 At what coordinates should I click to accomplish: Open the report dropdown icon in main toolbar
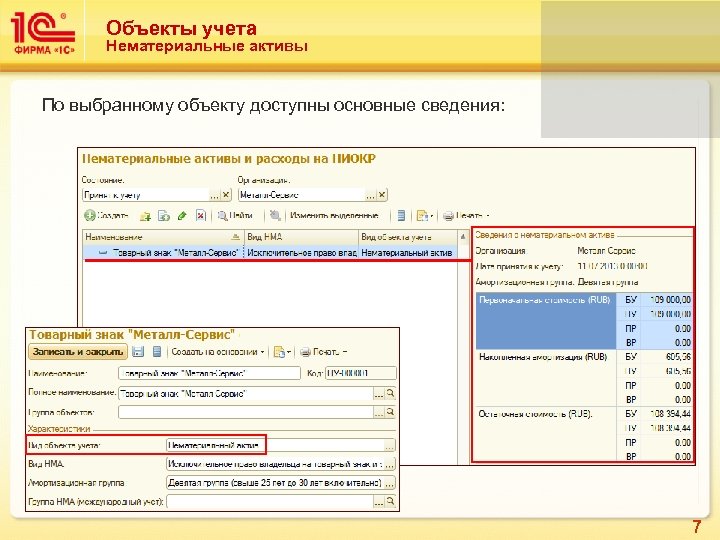pos(424,215)
